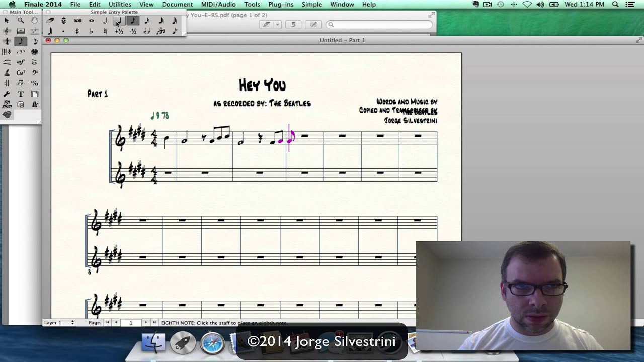The image size is (644, 362).
Task: Toggle the tie tool
Action: pos(147,31)
